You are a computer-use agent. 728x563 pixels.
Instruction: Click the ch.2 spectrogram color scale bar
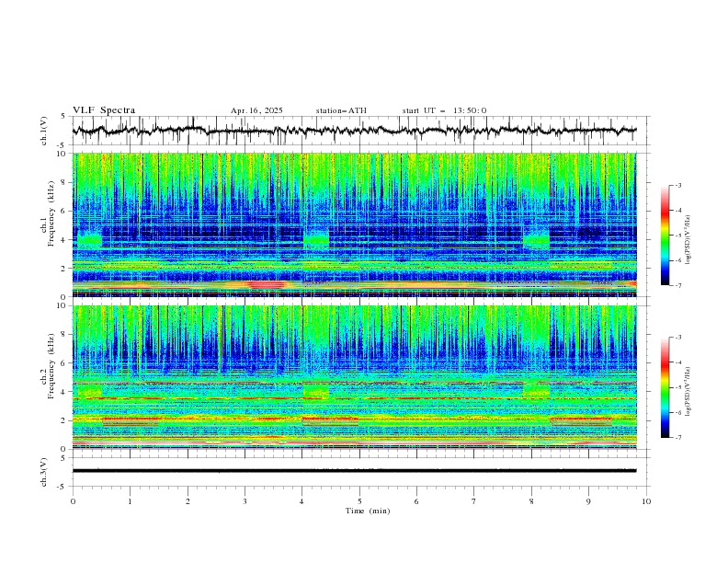(665, 387)
